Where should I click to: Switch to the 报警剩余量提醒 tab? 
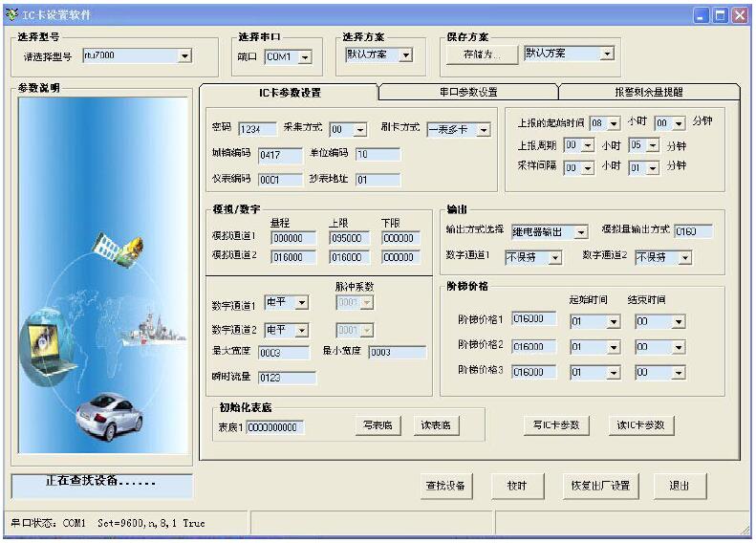coord(649,92)
